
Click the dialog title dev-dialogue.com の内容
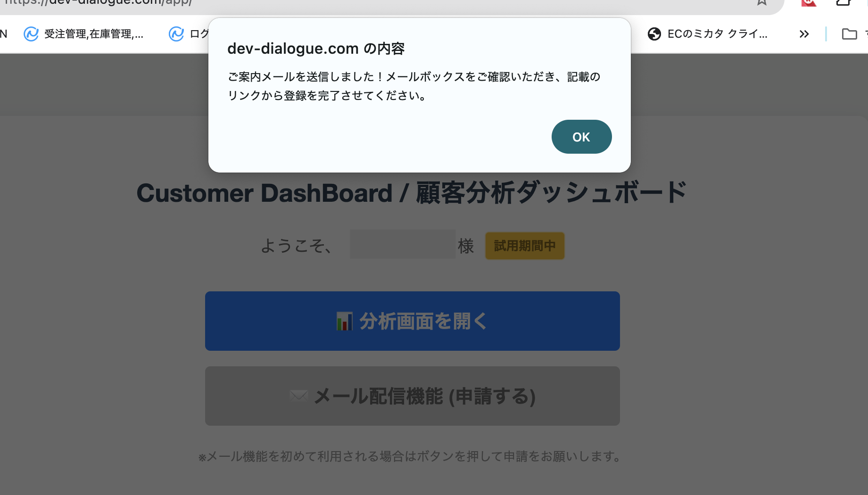click(x=316, y=49)
